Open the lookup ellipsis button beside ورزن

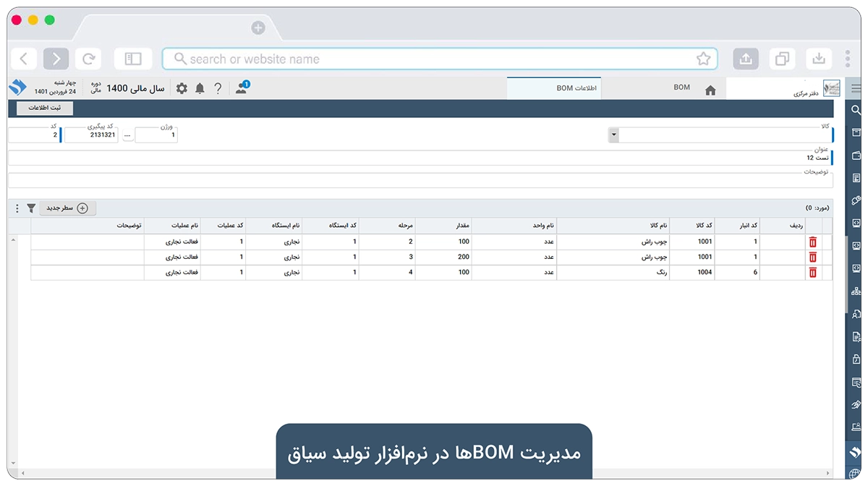pyautogui.click(x=128, y=135)
